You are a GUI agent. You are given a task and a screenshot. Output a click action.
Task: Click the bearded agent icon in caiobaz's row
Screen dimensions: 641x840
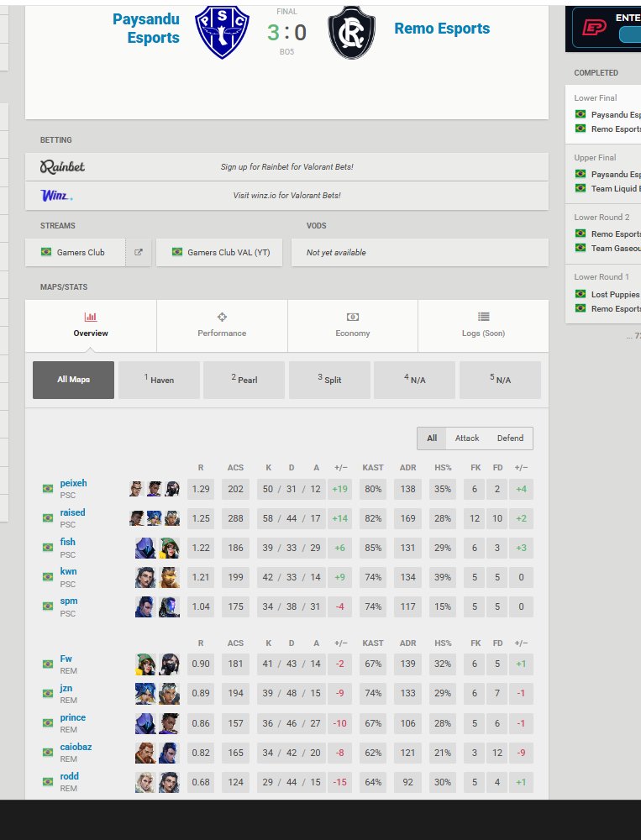pyautogui.click(x=145, y=753)
